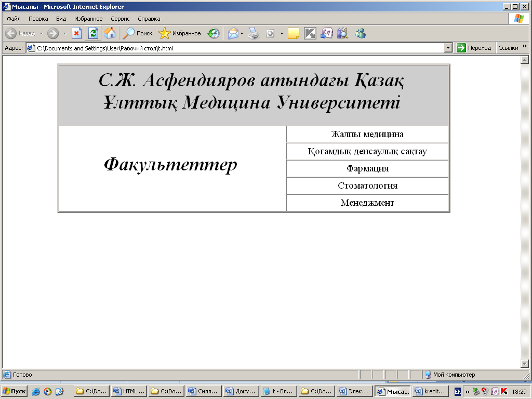Image resolution: width=532 pixels, height=399 pixels.
Task: Open the Правка menu
Action: coord(38,19)
